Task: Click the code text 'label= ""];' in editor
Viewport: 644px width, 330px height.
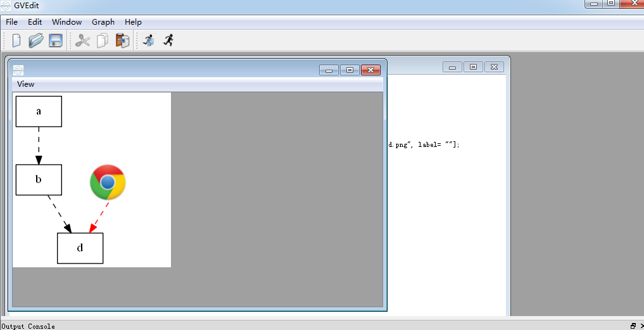Action: tap(439, 144)
